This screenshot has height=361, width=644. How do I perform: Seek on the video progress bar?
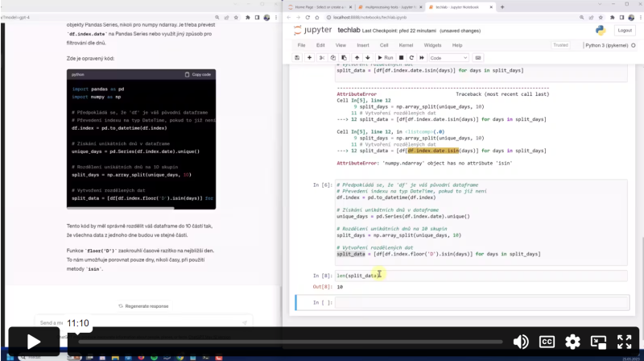click(290, 342)
